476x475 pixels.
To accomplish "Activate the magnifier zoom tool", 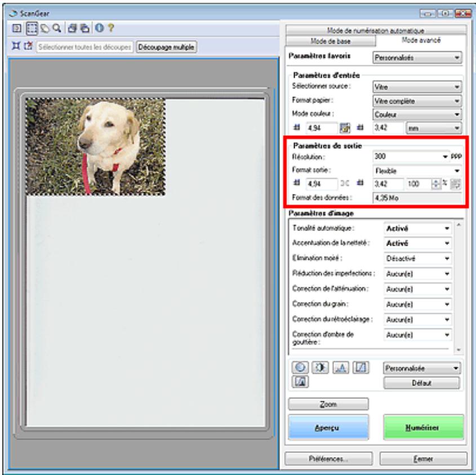I will (x=57, y=29).
